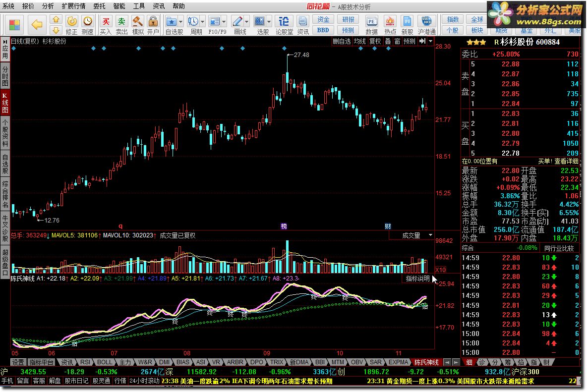Viewport: 587px width, 392px height.
Task: Click the 周期 period clock icon
Action: click(193, 21)
